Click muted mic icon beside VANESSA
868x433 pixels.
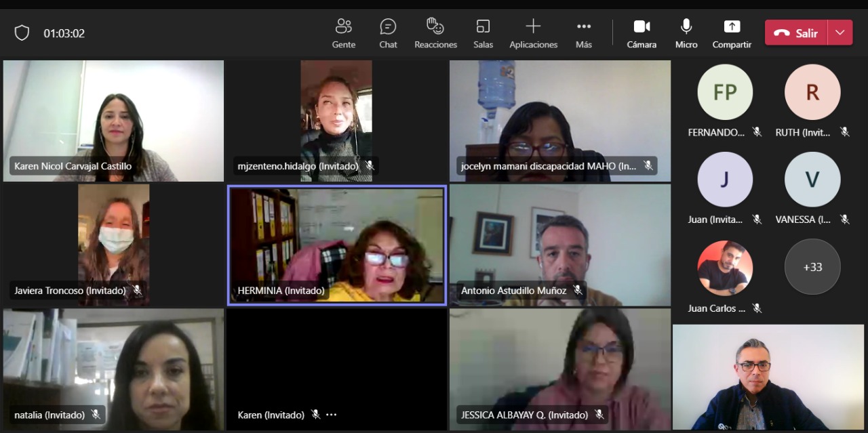[x=844, y=220]
